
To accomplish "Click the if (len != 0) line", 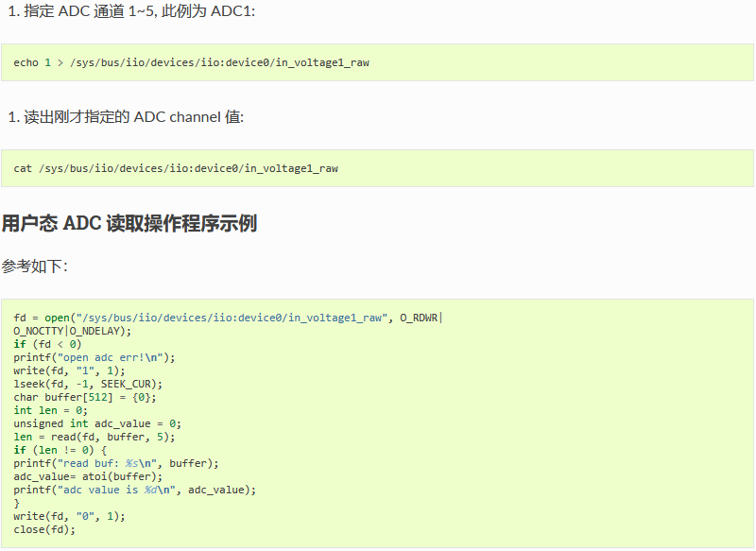I will pyautogui.click(x=60, y=450).
